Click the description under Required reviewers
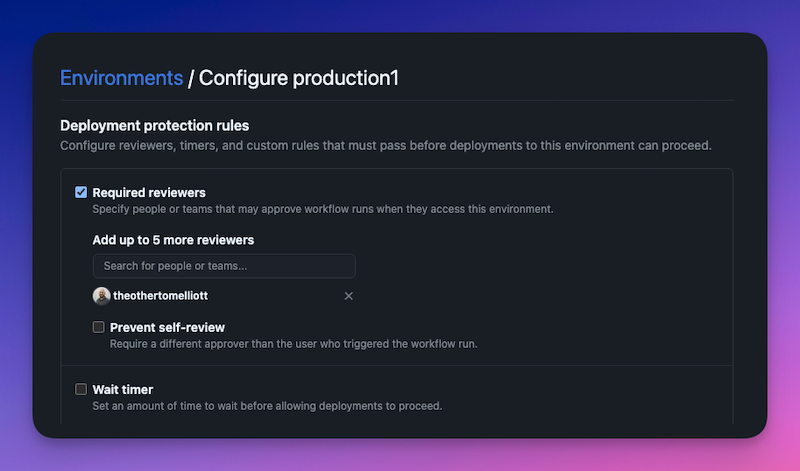This screenshot has width=800, height=471. click(322, 210)
